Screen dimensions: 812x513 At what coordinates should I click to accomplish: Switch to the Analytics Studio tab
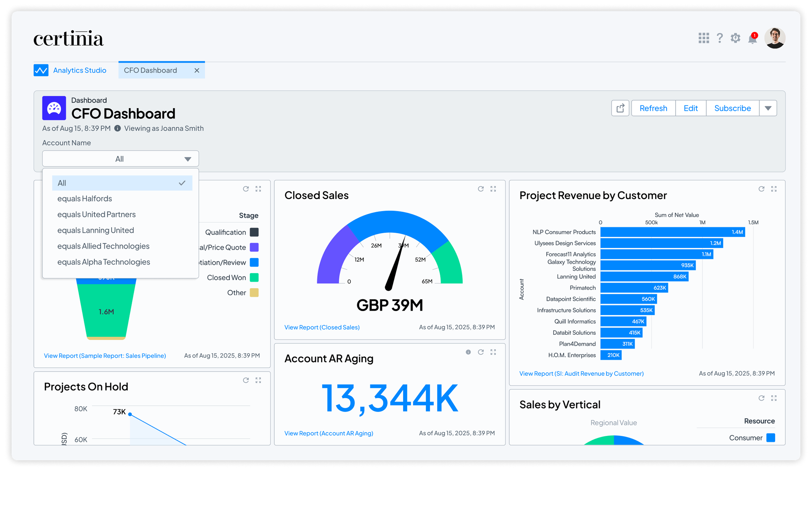tap(80, 70)
